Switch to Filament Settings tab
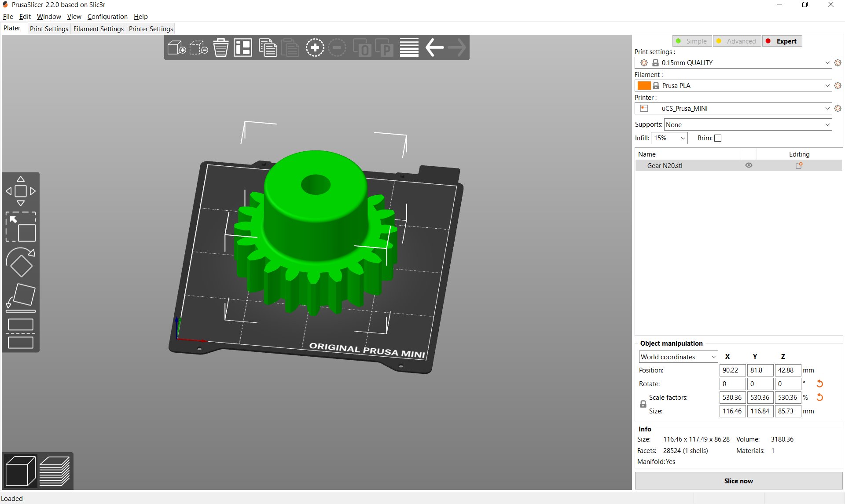845x504 pixels. pos(99,29)
